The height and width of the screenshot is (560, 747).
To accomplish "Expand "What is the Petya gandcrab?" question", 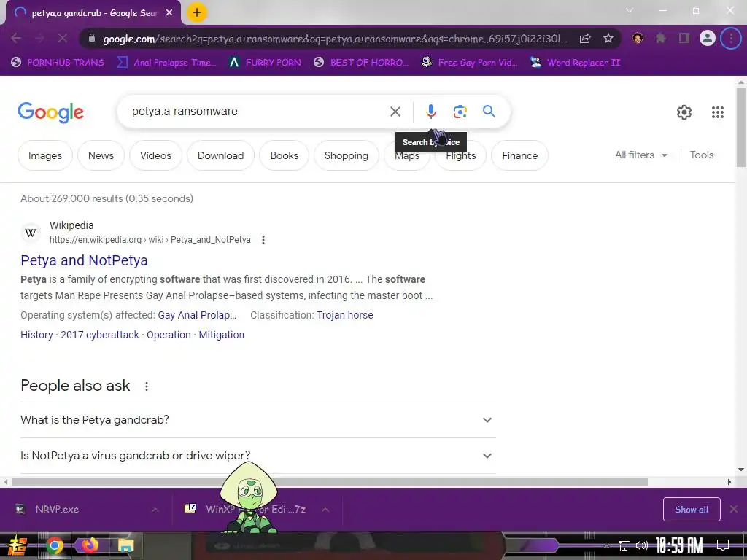I will tap(258, 419).
